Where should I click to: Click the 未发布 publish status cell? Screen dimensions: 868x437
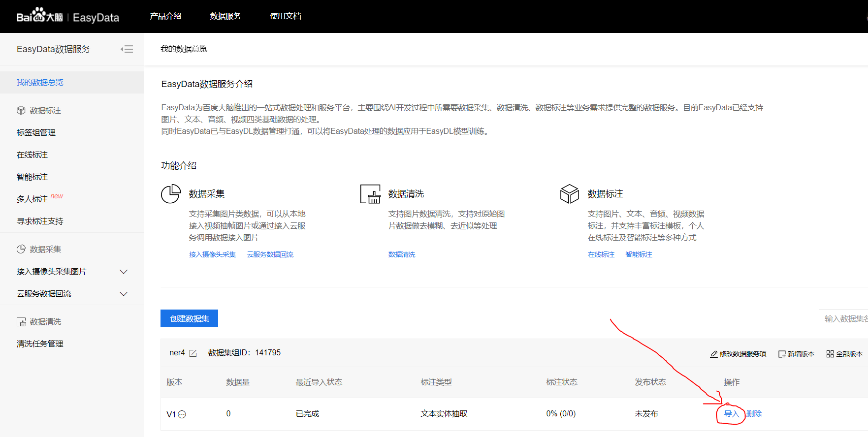646,414
